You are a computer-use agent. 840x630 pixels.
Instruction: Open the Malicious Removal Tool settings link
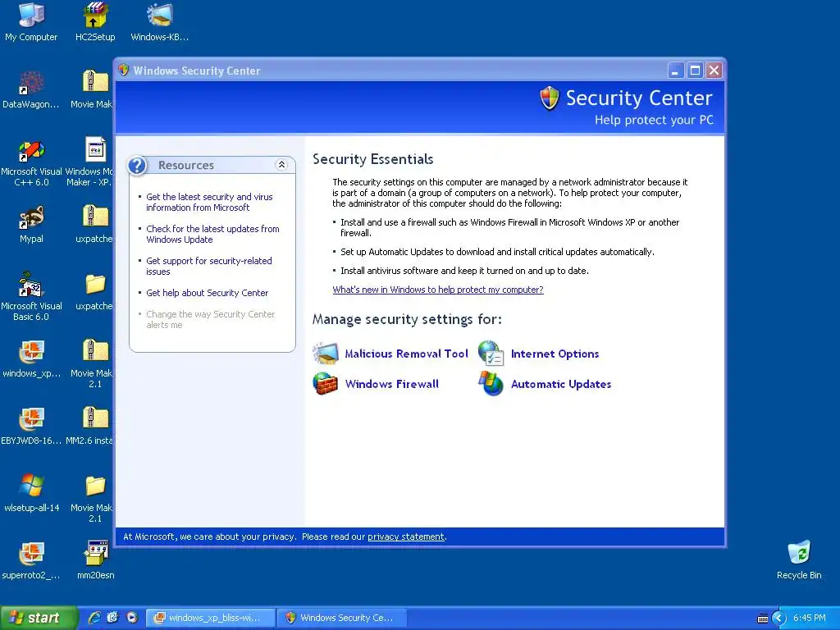(x=407, y=354)
